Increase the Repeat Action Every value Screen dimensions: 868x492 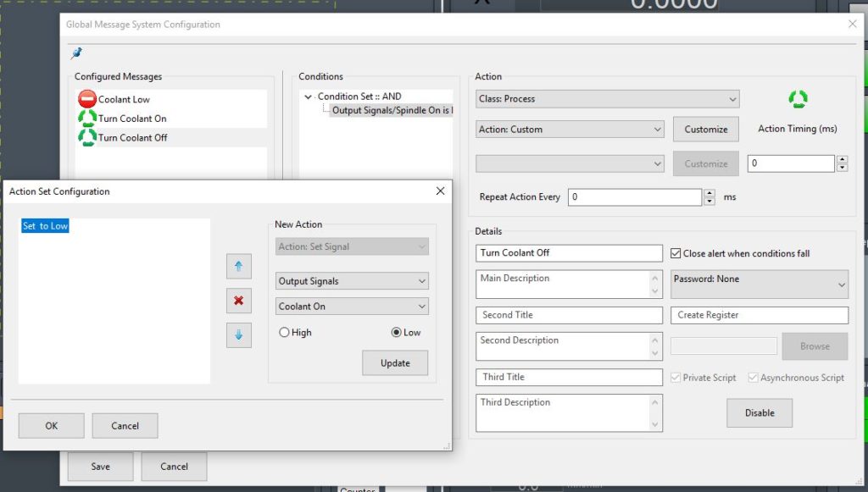click(709, 193)
